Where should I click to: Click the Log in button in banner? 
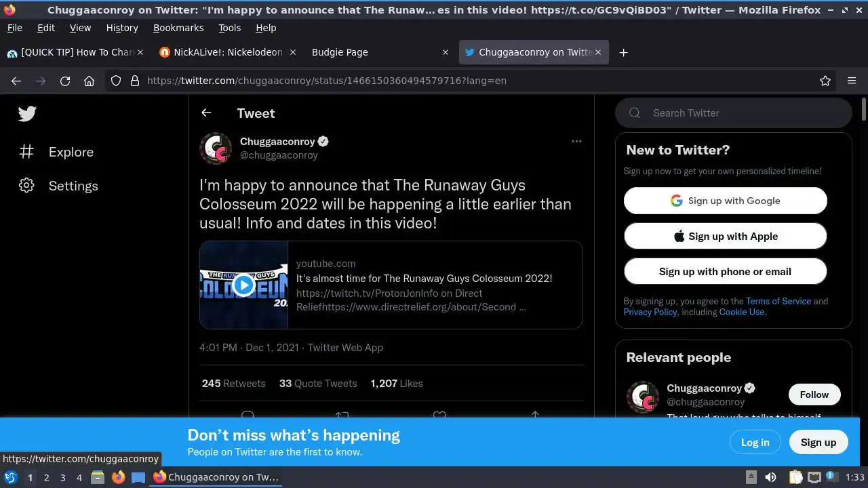[x=755, y=442]
